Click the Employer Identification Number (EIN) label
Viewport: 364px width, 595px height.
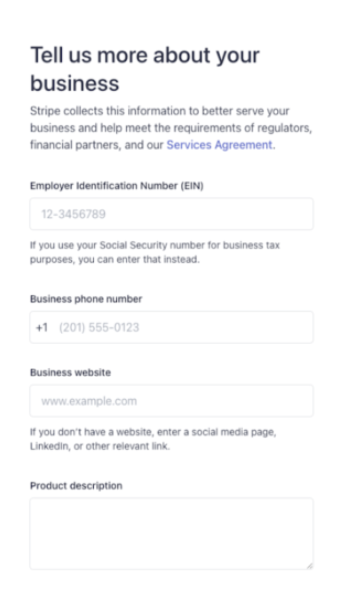pyautogui.click(x=117, y=186)
